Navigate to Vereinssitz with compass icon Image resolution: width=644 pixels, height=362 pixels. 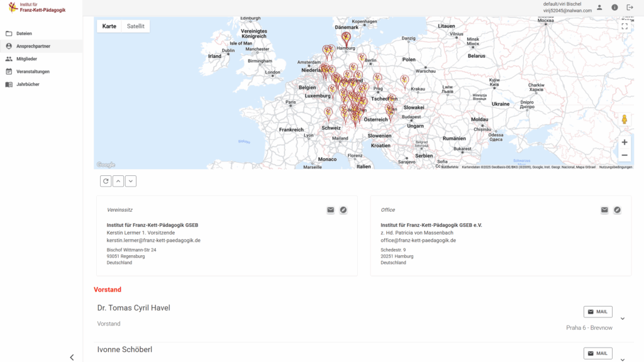click(x=343, y=210)
